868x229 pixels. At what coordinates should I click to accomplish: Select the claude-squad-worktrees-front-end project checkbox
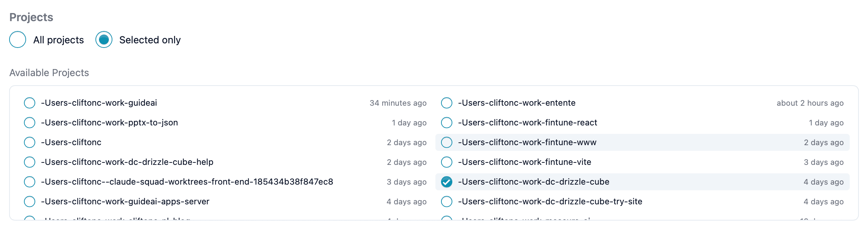(30, 182)
